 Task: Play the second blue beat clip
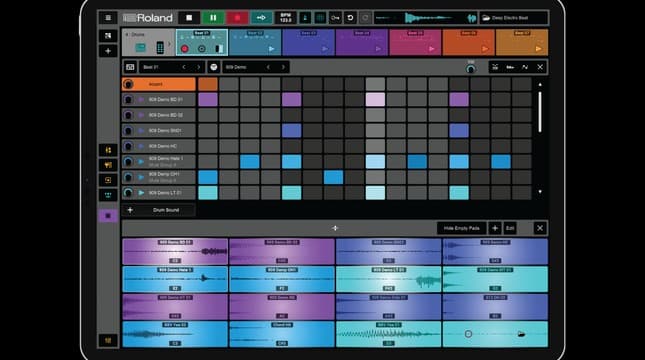pyautogui.click(x=271, y=49)
